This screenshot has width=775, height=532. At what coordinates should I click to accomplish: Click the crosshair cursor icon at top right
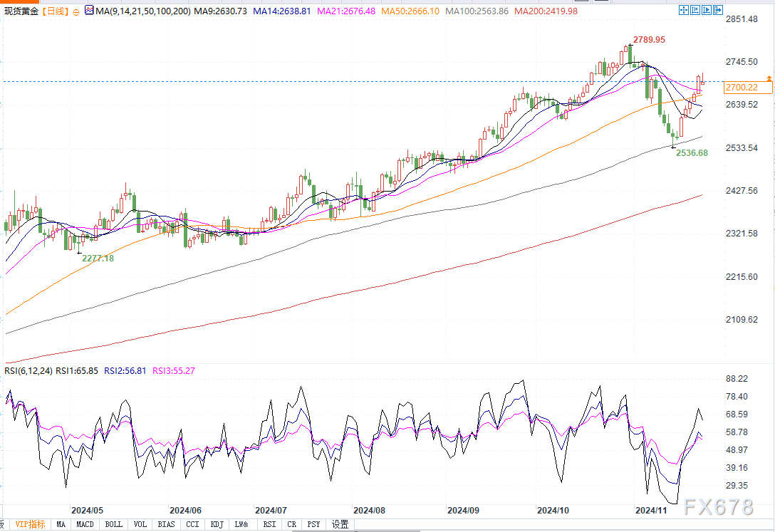click(x=684, y=11)
